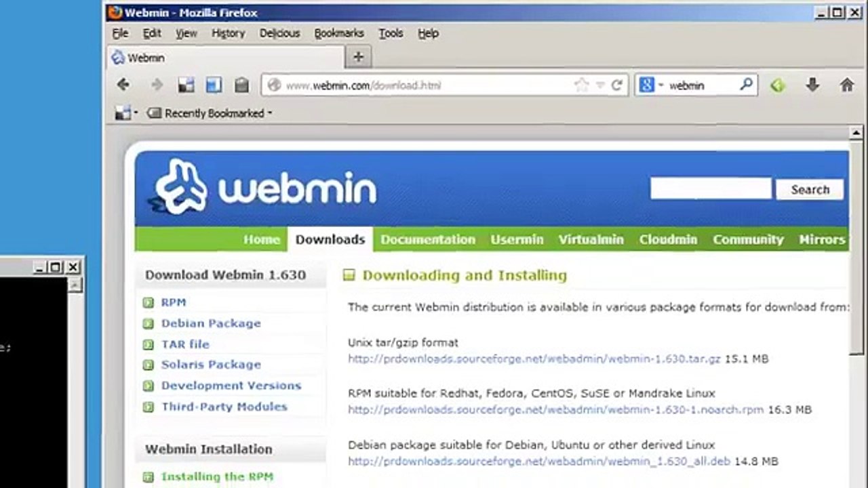868x488 pixels.
Task: Click the 'Downloading and Installing' heading
Action: point(465,275)
